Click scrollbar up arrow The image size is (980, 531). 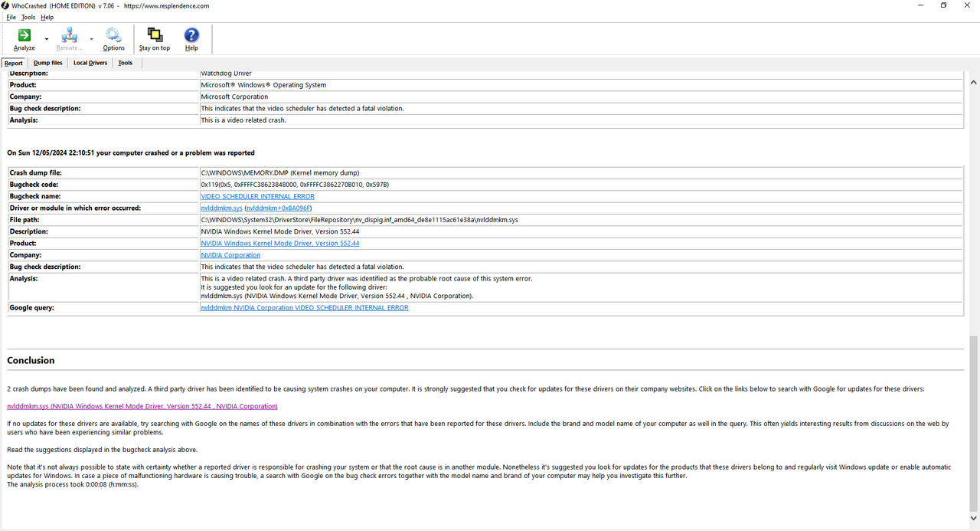(973, 82)
